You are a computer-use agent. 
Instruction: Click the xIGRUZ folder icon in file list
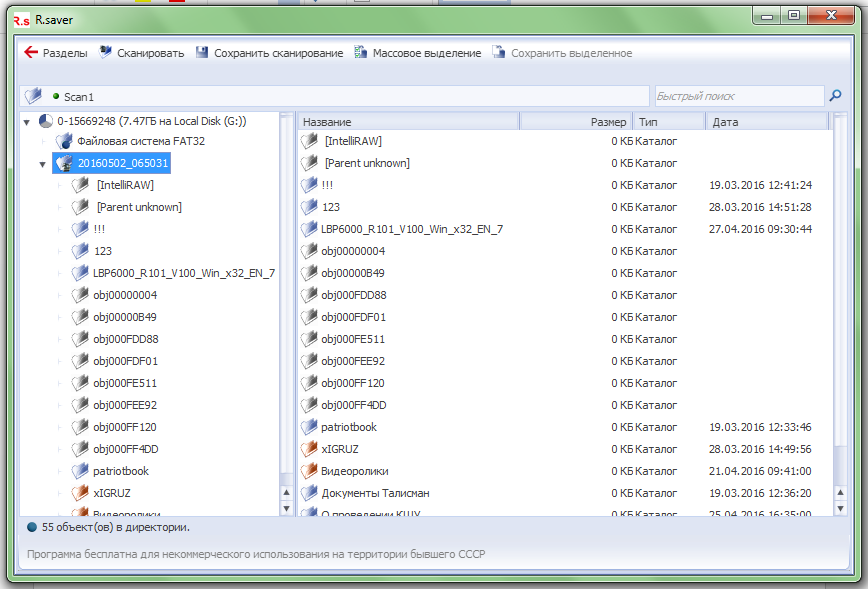pos(309,449)
